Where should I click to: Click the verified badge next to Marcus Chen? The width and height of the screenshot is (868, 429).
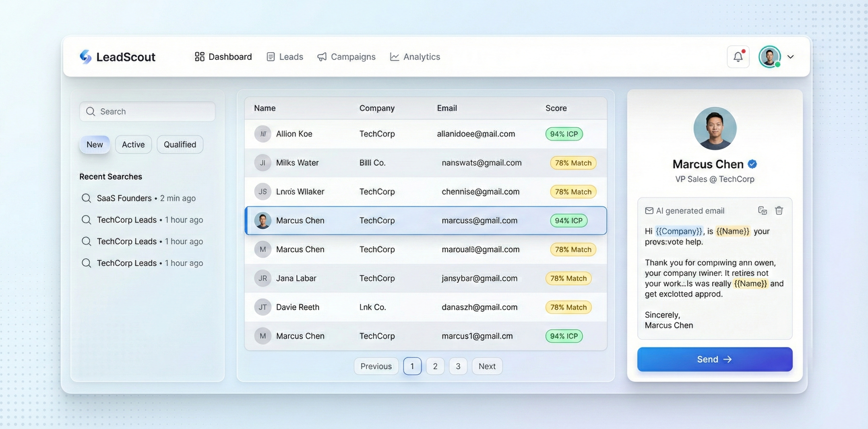pos(752,164)
